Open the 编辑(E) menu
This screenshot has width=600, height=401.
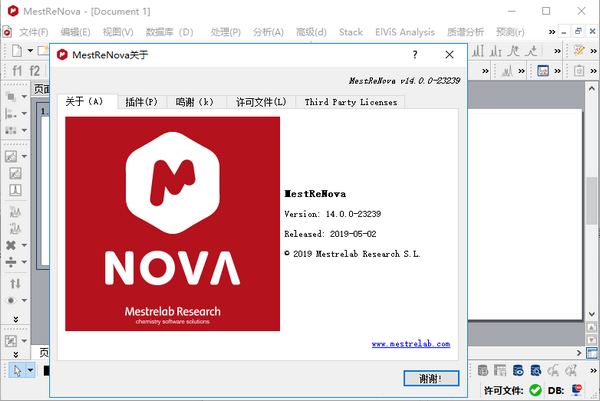click(x=75, y=32)
